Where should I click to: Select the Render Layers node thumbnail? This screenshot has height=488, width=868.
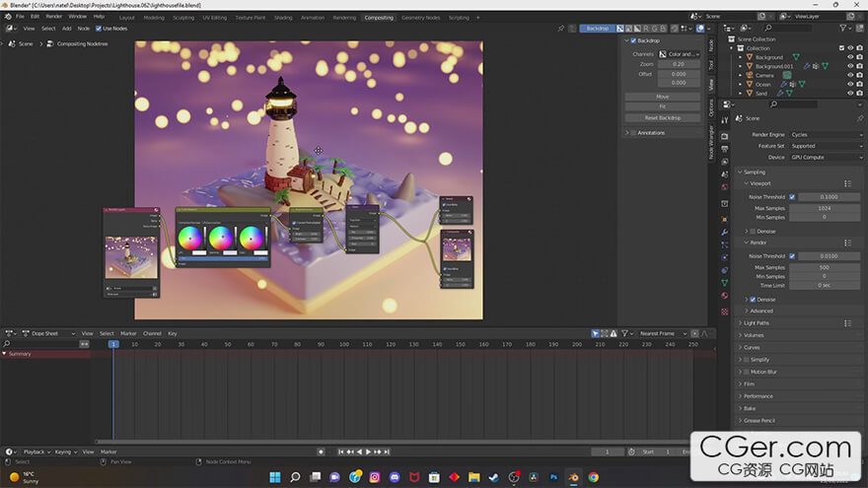point(131,257)
